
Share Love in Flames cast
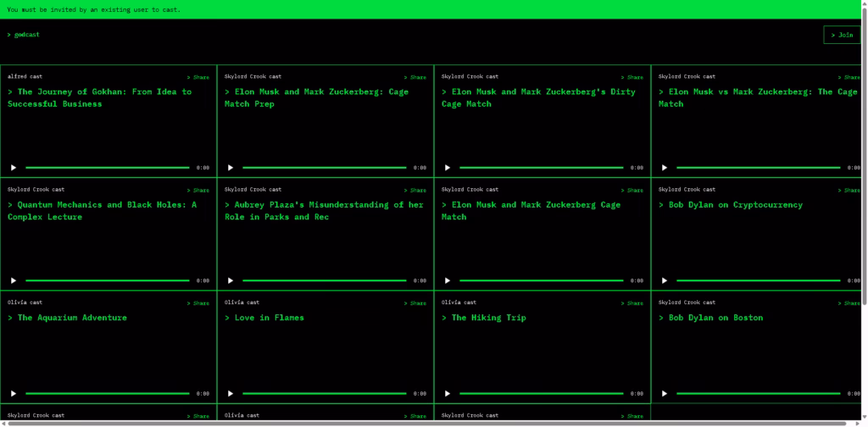[x=415, y=303]
